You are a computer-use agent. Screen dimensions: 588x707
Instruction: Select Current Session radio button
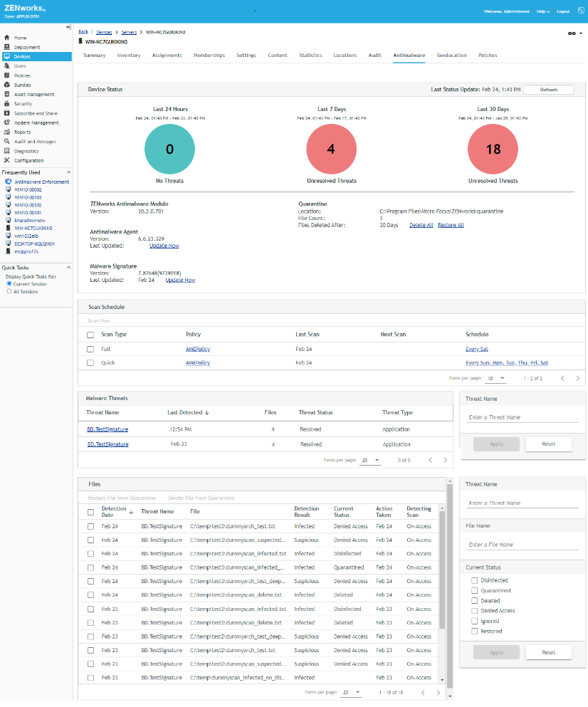(x=9, y=283)
